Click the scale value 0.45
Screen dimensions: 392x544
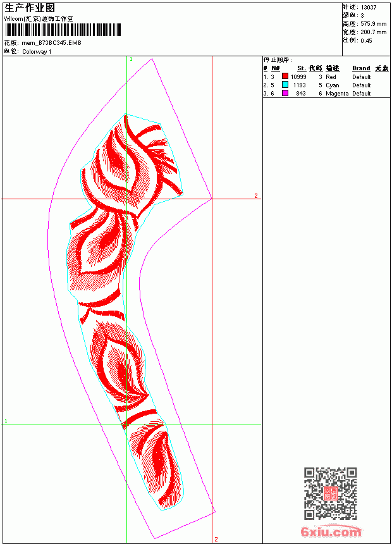click(x=366, y=40)
